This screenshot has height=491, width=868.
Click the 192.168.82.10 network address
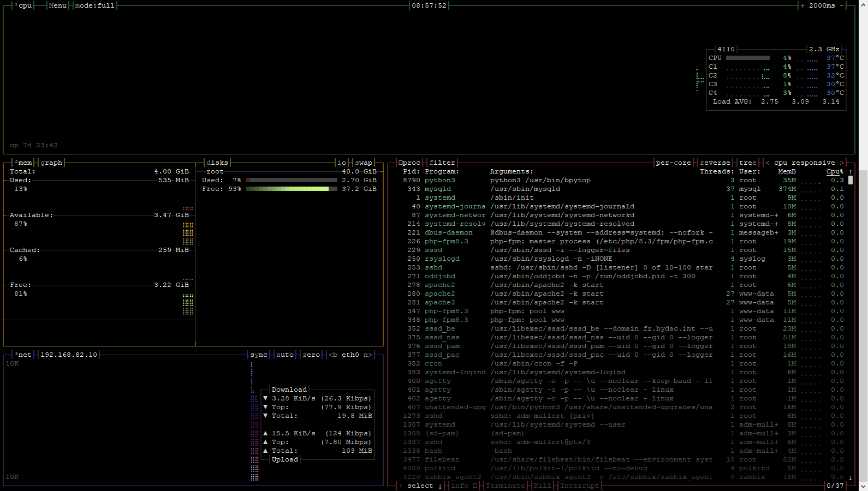69,355
